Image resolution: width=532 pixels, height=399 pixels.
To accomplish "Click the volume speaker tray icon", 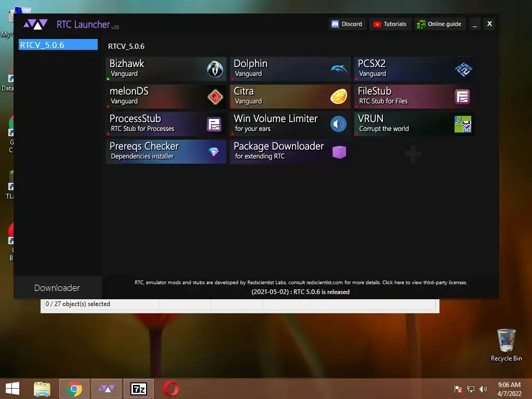I will (x=483, y=389).
